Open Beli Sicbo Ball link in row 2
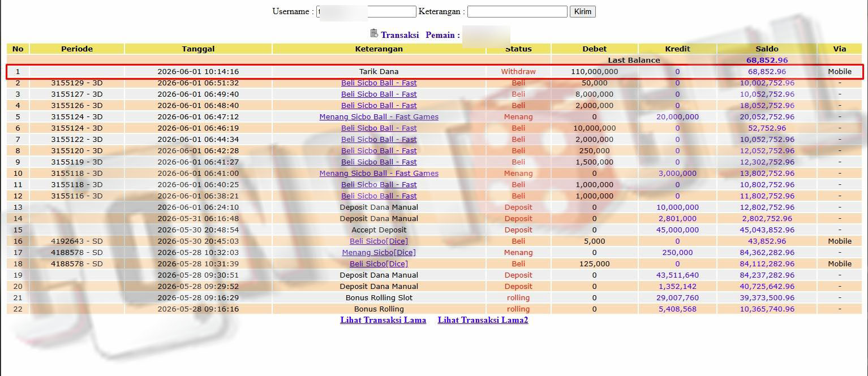868x376 pixels. point(379,83)
